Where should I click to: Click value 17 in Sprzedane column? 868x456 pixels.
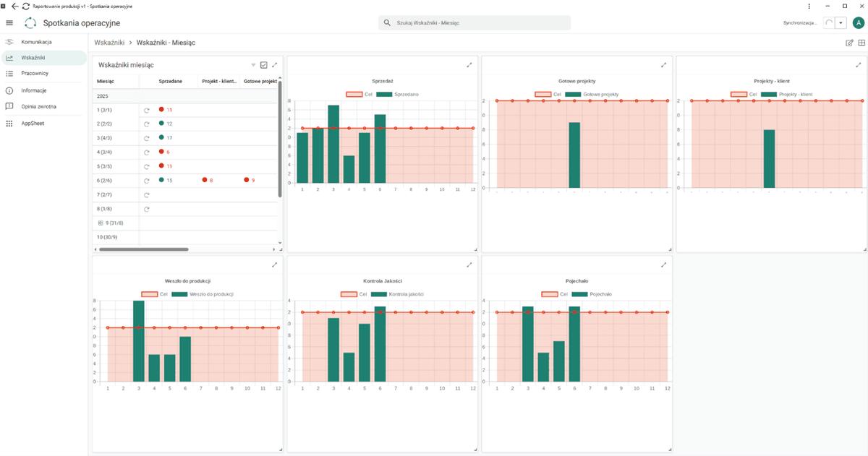click(169, 138)
